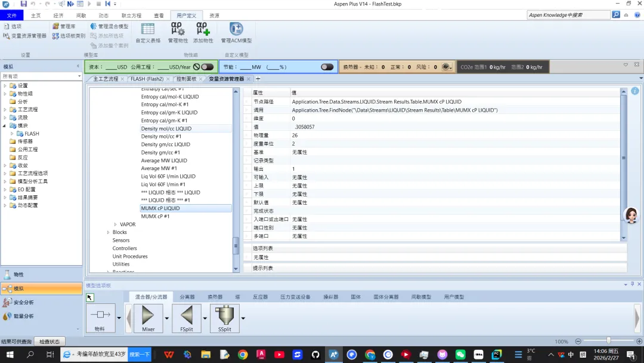Click the zoom in plus button
The height and width of the screenshot is (363, 644).
pos(639,342)
